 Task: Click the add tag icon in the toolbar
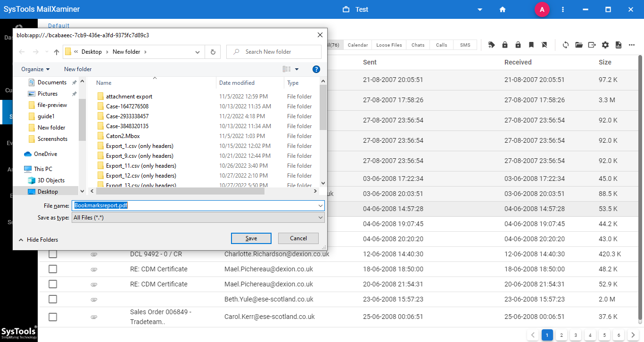(492, 45)
